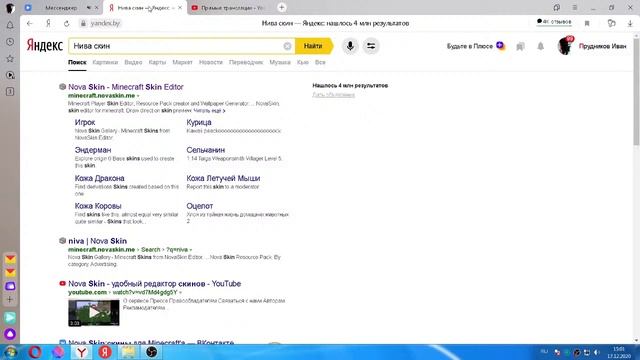
Task: Open search settings filter icon
Action: click(371, 46)
